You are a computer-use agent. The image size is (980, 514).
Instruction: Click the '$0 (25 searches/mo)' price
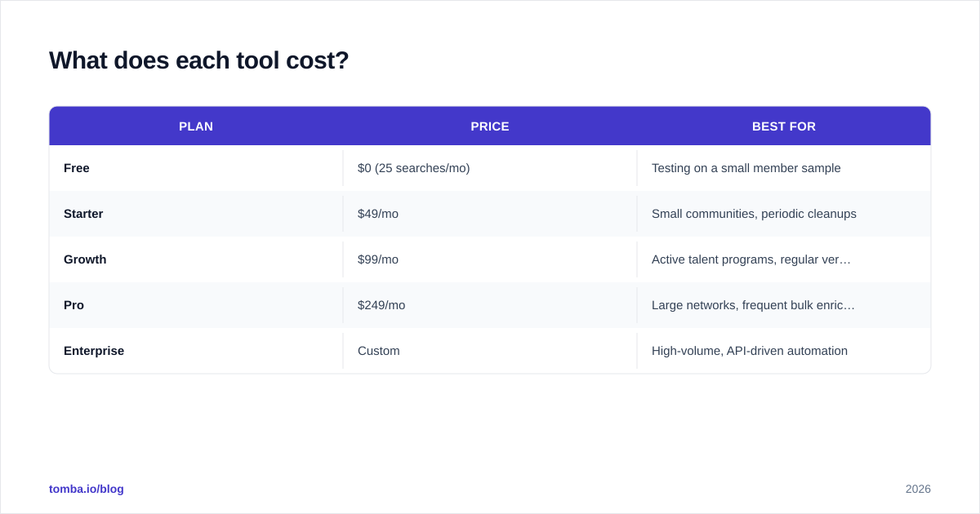413,168
